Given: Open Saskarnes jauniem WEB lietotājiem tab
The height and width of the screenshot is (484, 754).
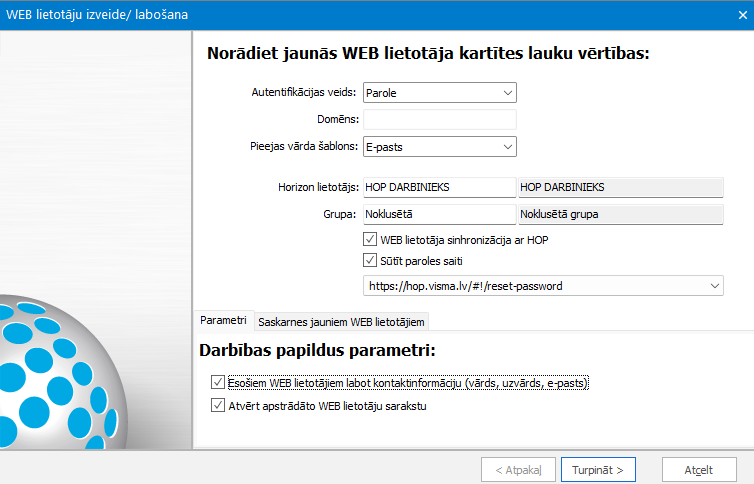Looking at the screenshot, I should (341, 322).
